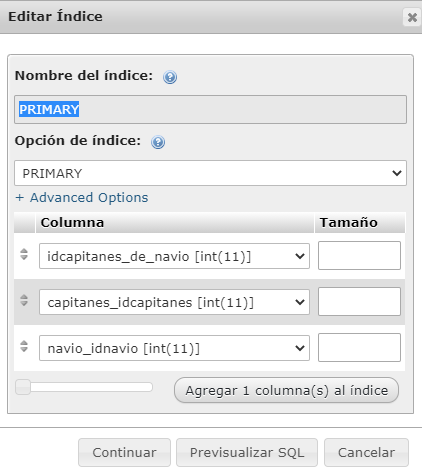Click the Cancelar button
Image resolution: width=422 pixels, height=473 pixels.
366,453
